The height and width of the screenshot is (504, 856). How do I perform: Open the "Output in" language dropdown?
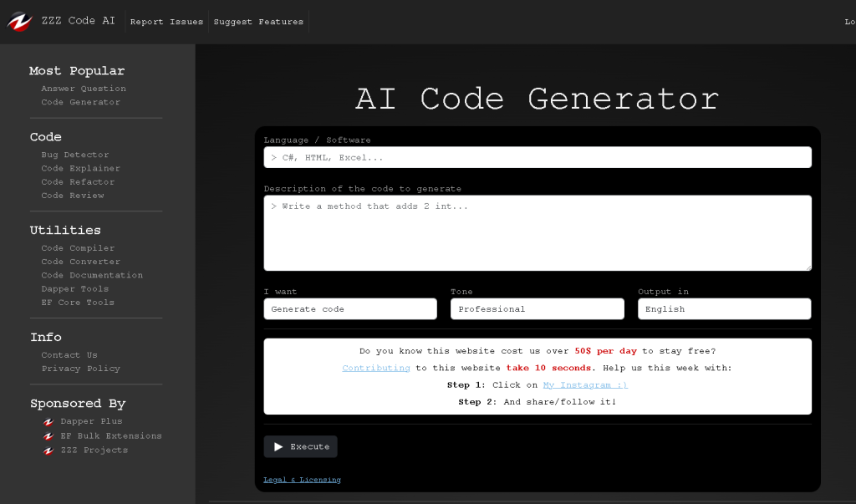tap(724, 308)
